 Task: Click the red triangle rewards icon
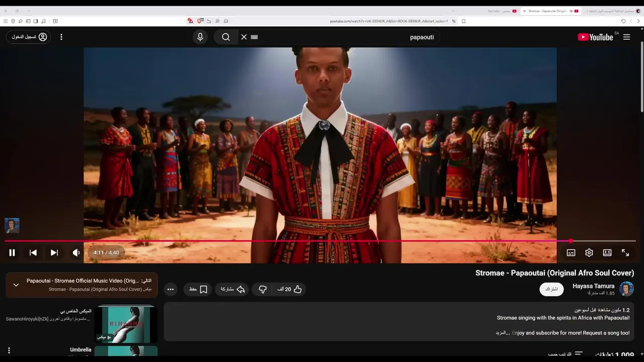pyautogui.click(x=190, y=21)
